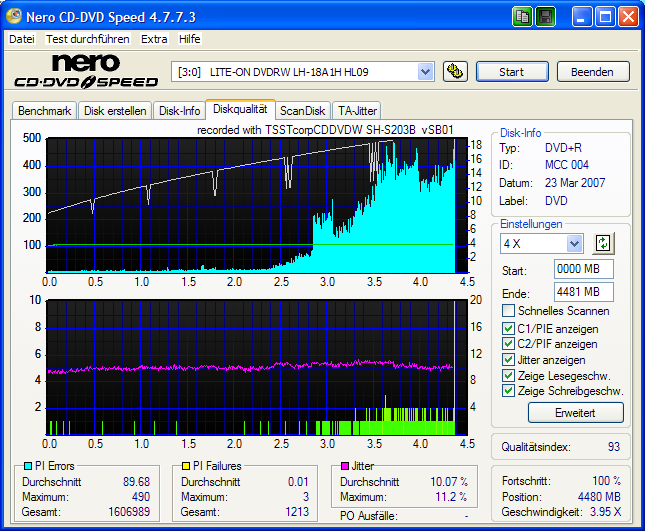Click the PI Errors Maximum value 490
Image resolution: width=645 pixels, height=531 pixels.
point(141,496)
